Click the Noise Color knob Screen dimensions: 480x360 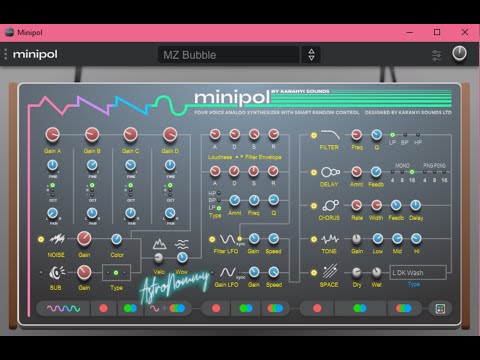point(116,239)
